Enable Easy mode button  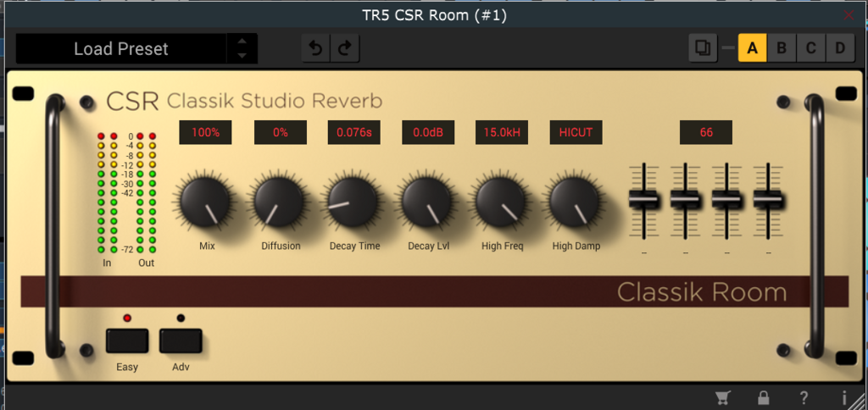pos(127,341)
